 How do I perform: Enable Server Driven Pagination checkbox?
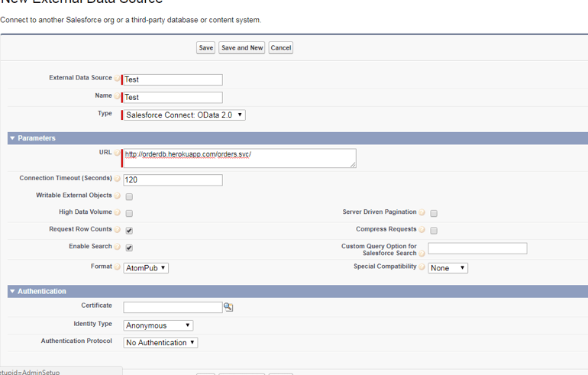(x=434, y=213)
